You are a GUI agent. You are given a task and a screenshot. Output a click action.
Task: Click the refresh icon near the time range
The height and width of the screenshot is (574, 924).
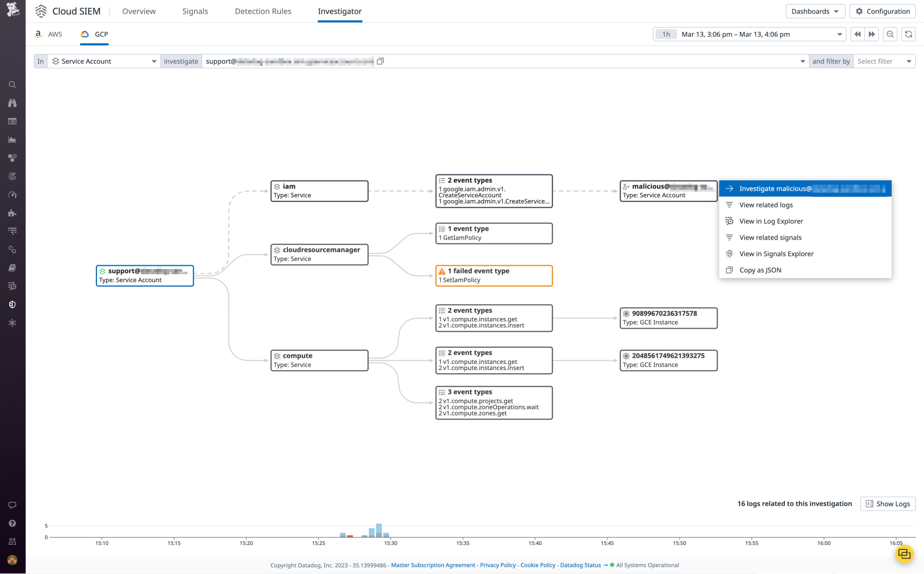coord(908,34)
